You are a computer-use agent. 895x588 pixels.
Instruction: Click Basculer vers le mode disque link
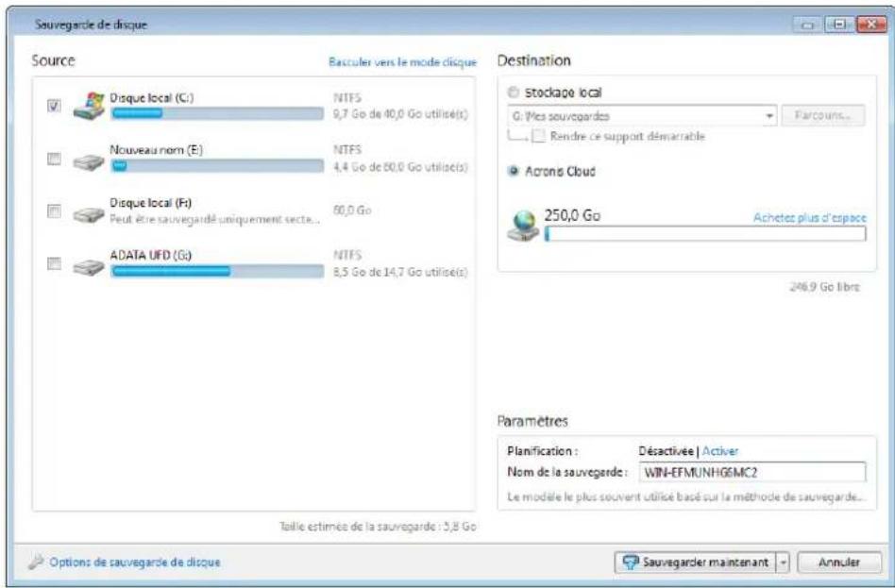[402, 62]
